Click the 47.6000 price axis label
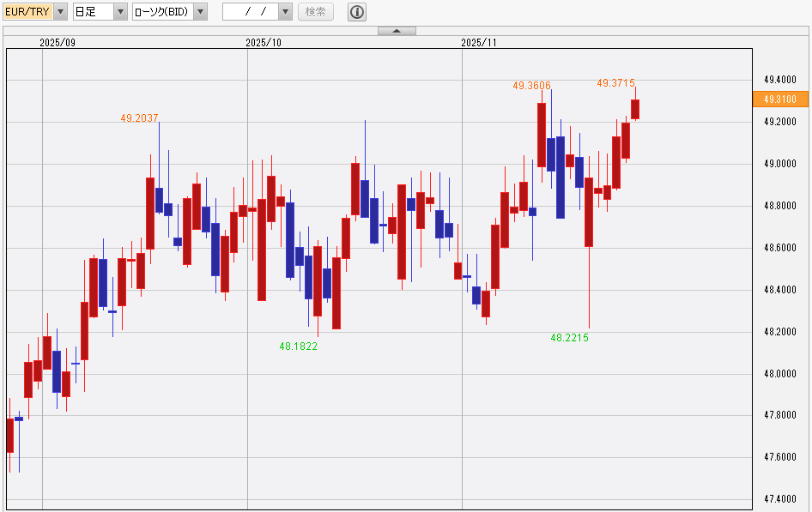Viewport: 812px width, 512px height. 780,456
